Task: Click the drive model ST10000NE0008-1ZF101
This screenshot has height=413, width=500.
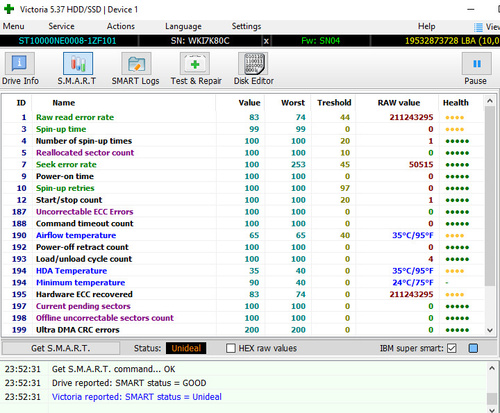Action: 68,41
